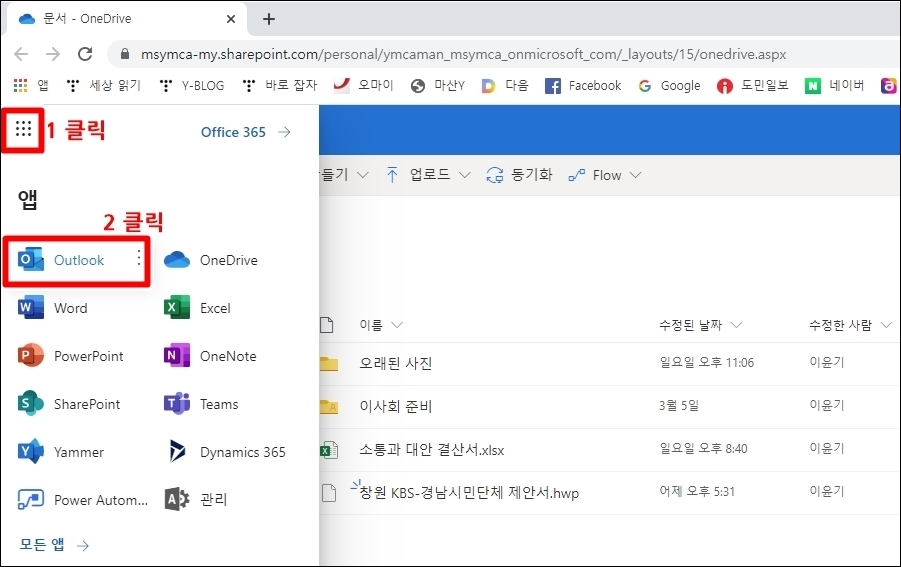
Task: Select the 문서 - OneDrive tab
Action: (x=126, y=19)
